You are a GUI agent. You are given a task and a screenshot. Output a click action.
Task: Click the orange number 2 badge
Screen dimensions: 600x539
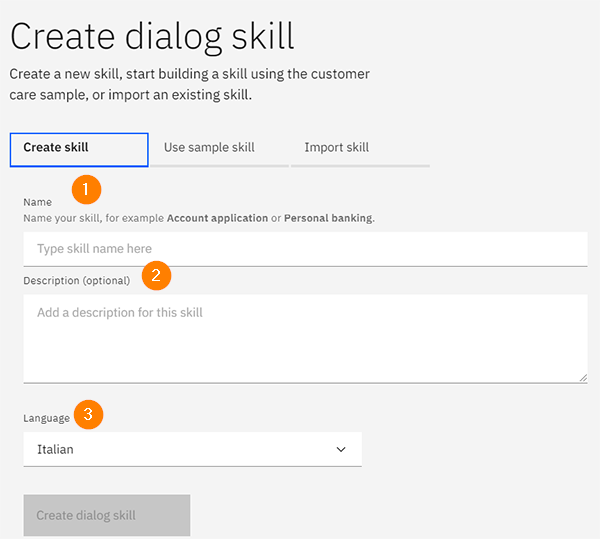click(157, 275)
